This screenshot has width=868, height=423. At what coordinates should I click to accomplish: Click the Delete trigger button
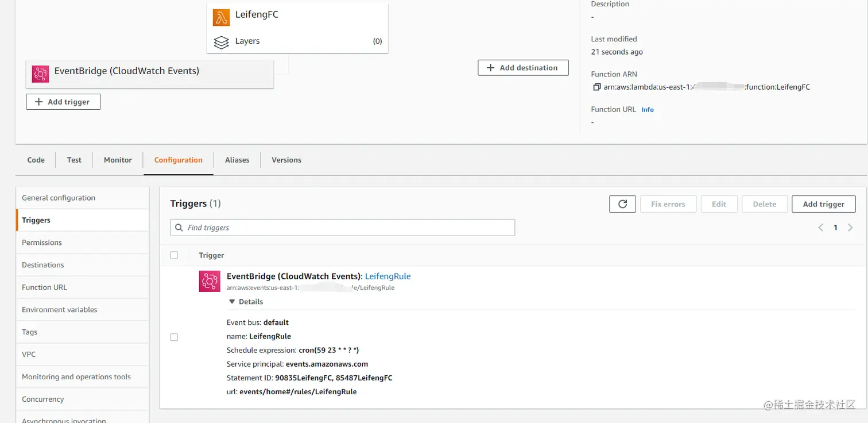(764, 204)
